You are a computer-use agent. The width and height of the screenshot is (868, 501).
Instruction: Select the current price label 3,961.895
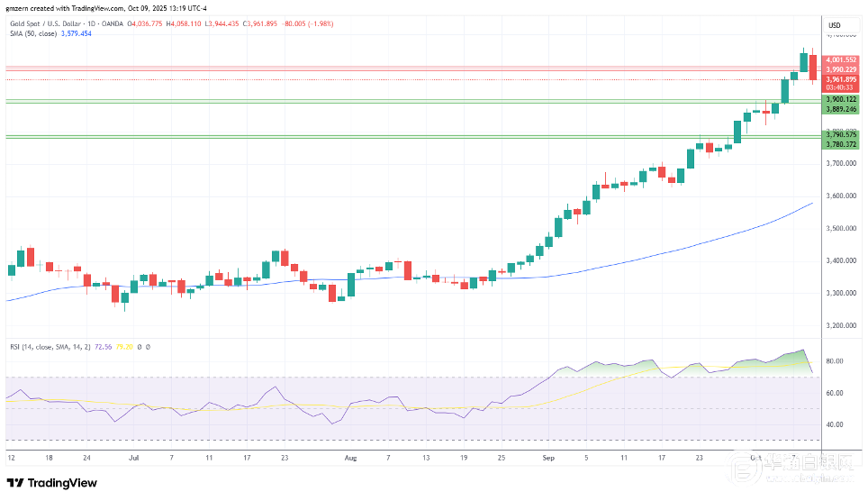[x=842, y=79]
